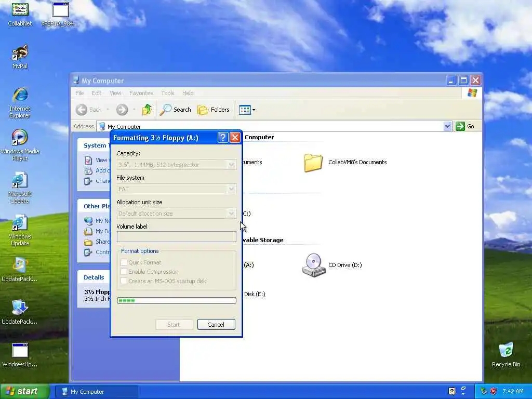Click the Go button next to address bar

(465, 126)
